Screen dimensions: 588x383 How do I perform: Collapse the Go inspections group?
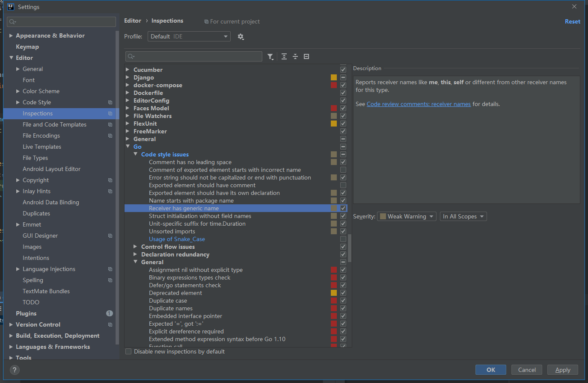point(128,147)
